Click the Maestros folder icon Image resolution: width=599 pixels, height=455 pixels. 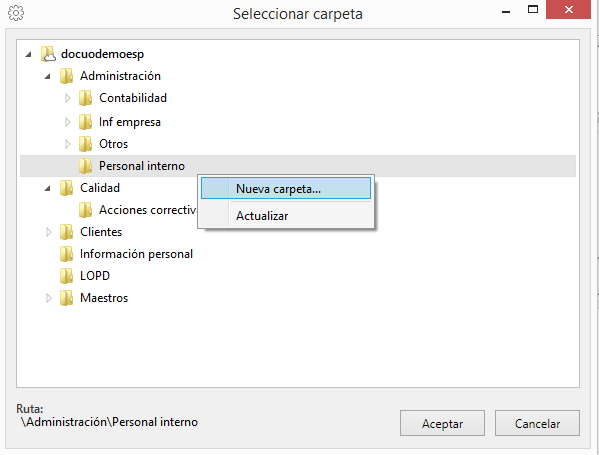tap(66, 298)
